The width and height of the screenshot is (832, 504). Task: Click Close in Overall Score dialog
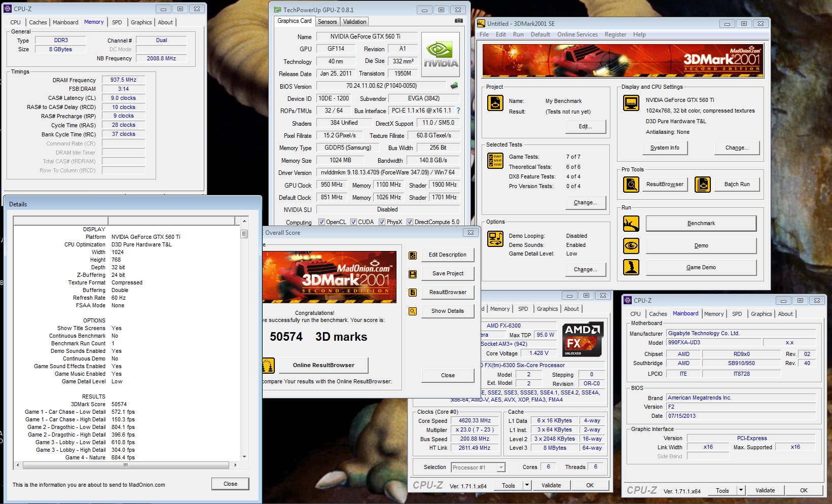(x=448, y=376)
